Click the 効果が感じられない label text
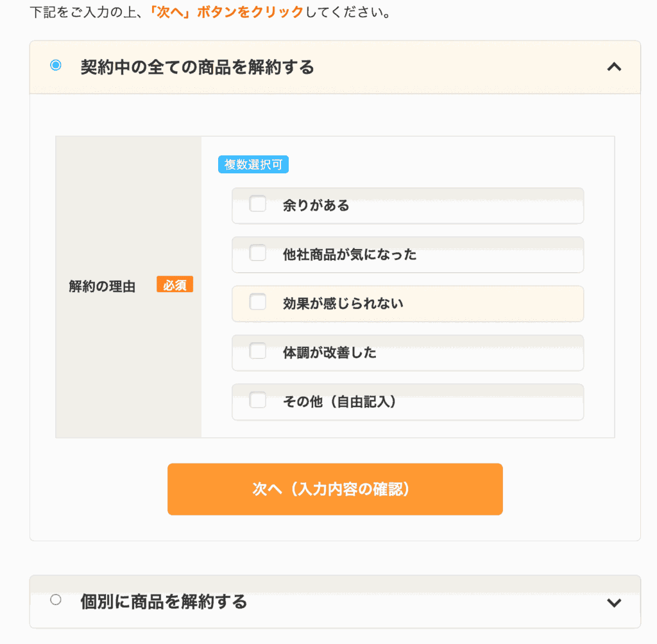657x644 pixels. (343, 303)
